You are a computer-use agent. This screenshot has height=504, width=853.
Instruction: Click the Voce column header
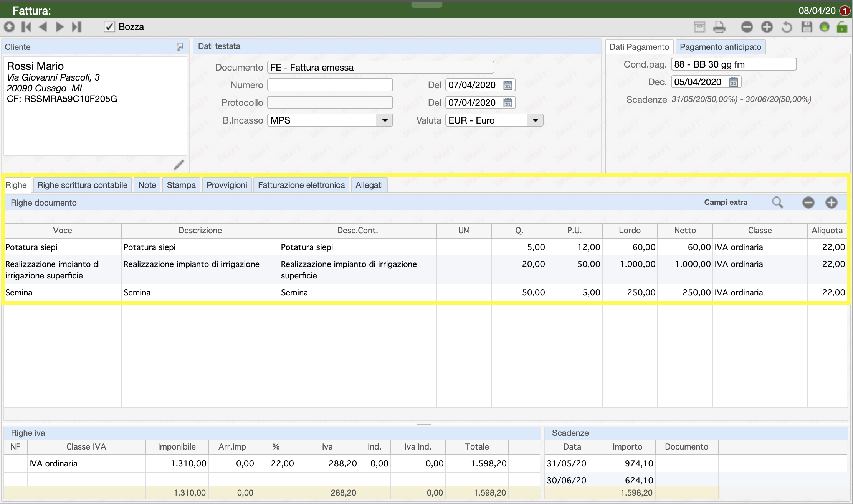click(x=63, y=231)
